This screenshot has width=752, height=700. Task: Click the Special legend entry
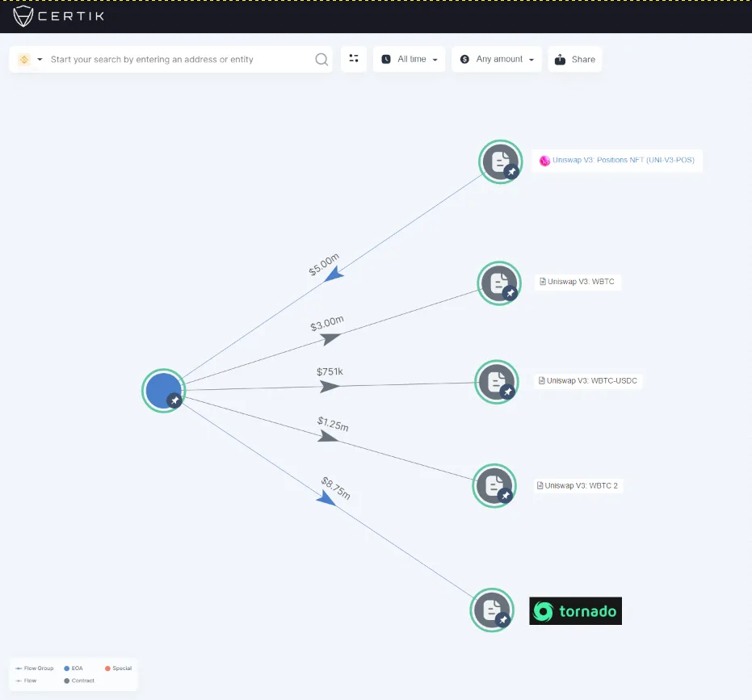coord(119,669)
